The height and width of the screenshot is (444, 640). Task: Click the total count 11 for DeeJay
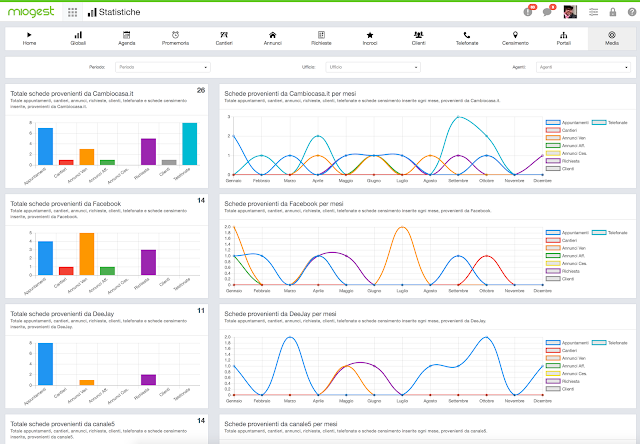click(x=201, y=311)
